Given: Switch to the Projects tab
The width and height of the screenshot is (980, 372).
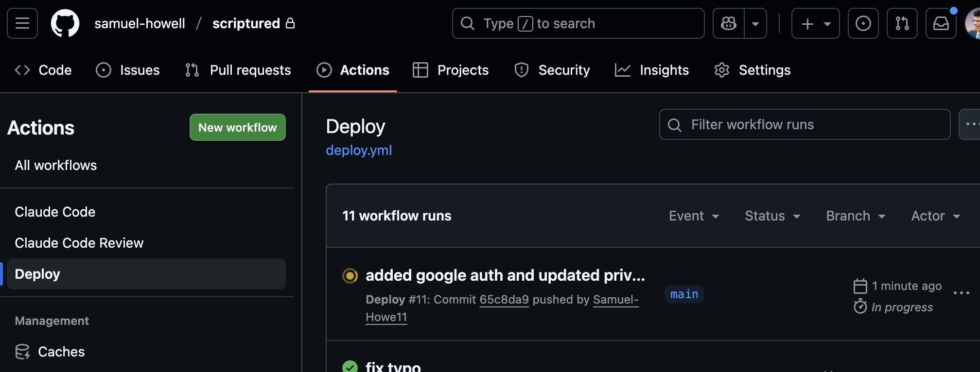Looking at the screenshot, I should (451, 70).
